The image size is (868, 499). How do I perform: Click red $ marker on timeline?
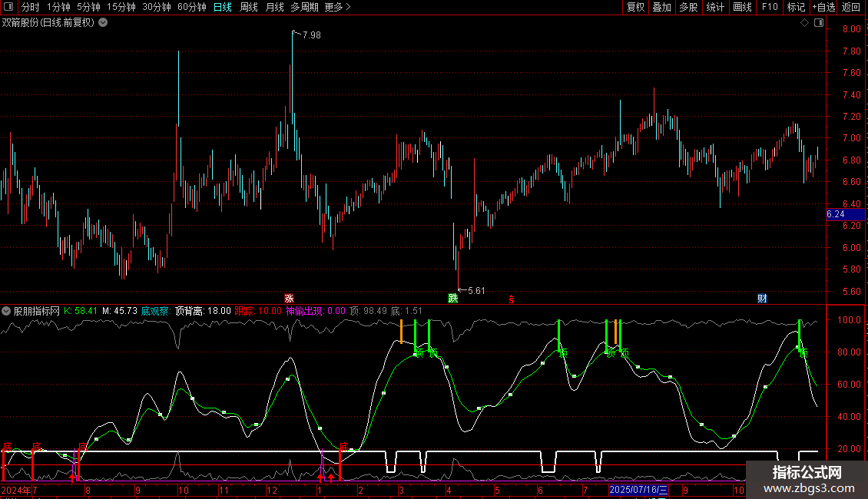coord(512,299)
